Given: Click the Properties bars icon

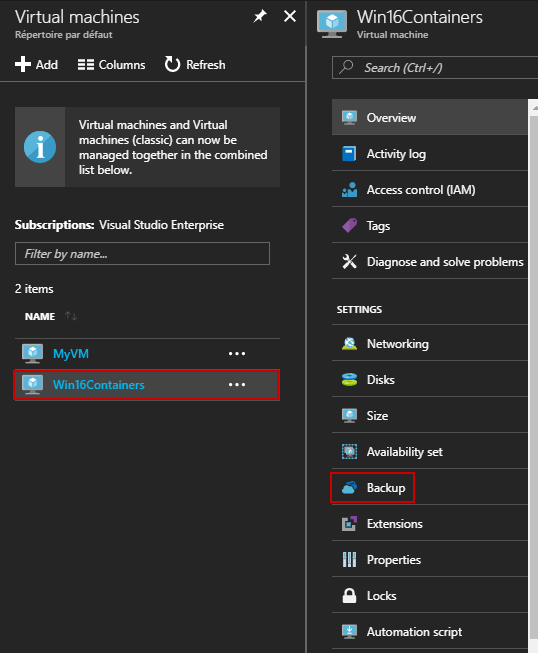Looking at the screenshot, I should 349,560.
